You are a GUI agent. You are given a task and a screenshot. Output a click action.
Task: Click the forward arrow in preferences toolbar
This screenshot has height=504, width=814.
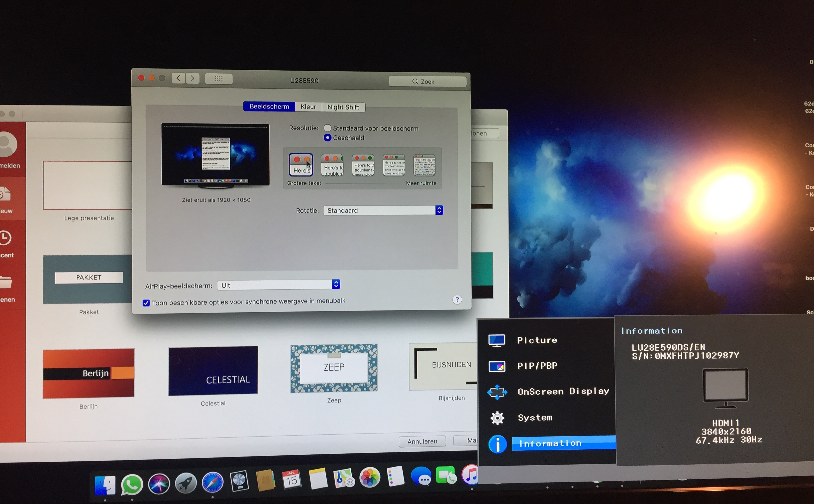[x=193, y=79]
